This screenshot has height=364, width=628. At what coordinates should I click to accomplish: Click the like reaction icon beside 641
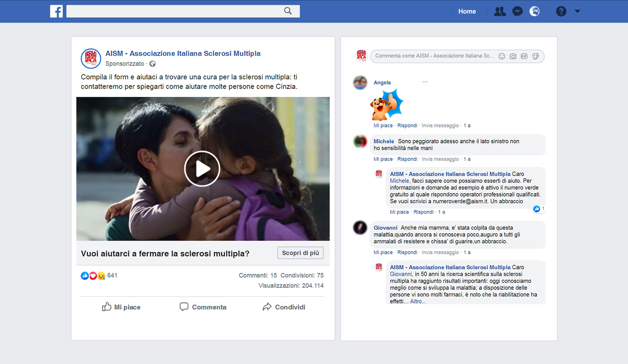85,276
